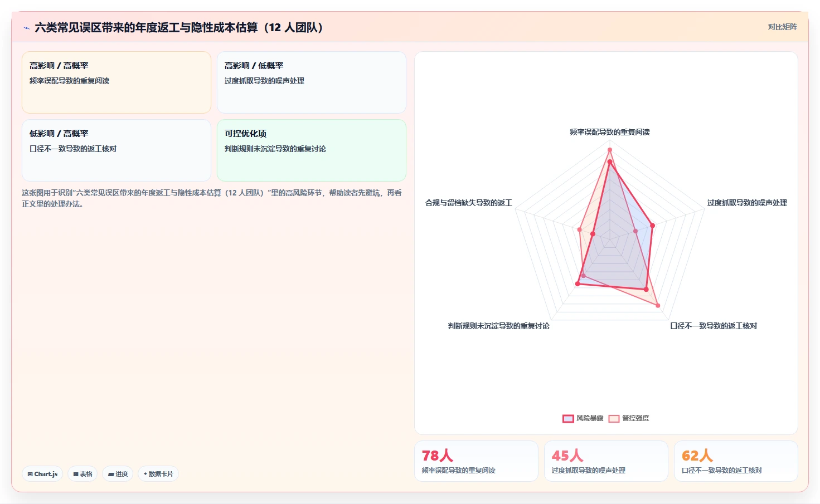Click the 管控强度 legend label text
The height and width of the screenshot is (504, 820).
pyautogui.click(x=635, y=418)
